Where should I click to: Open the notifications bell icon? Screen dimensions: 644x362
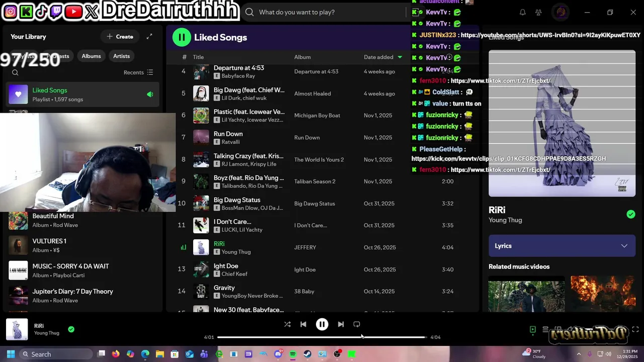pyautogui.click(x=522, y=12)
